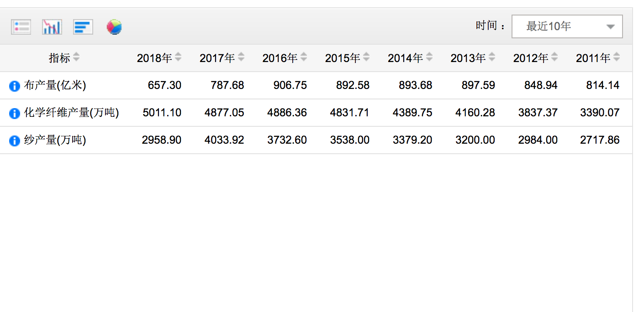Sort the 2018年 column
The height and width of the screenshot is (312, 644).
point(178,57)
